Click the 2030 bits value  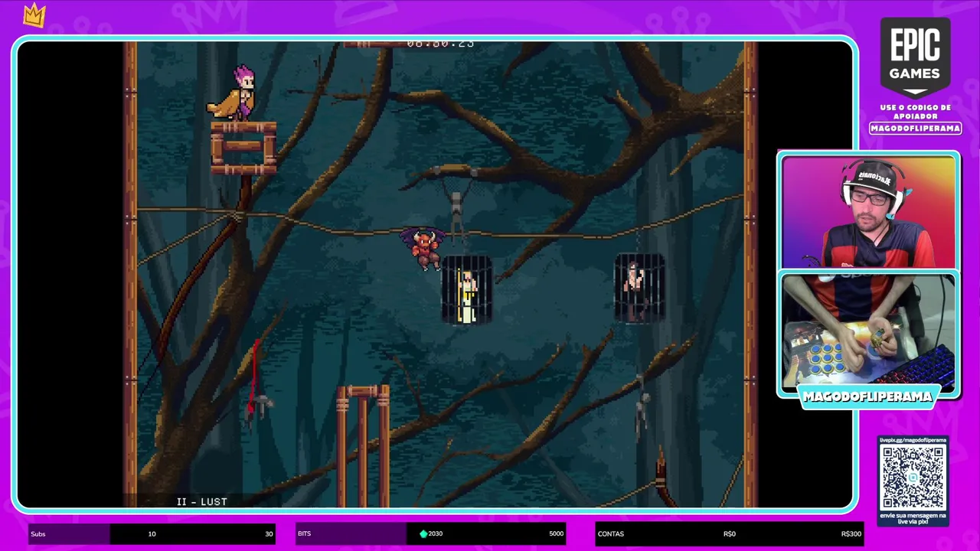tap(436, 533)
